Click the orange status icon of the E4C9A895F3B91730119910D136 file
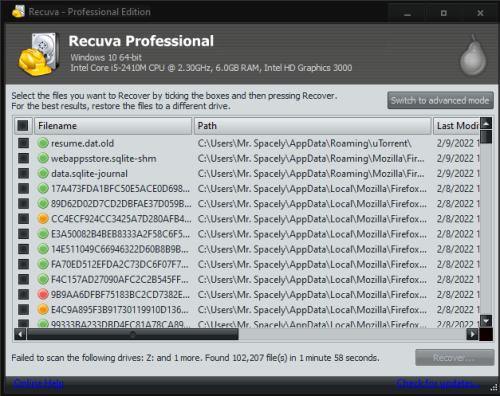 pos(43,309)
